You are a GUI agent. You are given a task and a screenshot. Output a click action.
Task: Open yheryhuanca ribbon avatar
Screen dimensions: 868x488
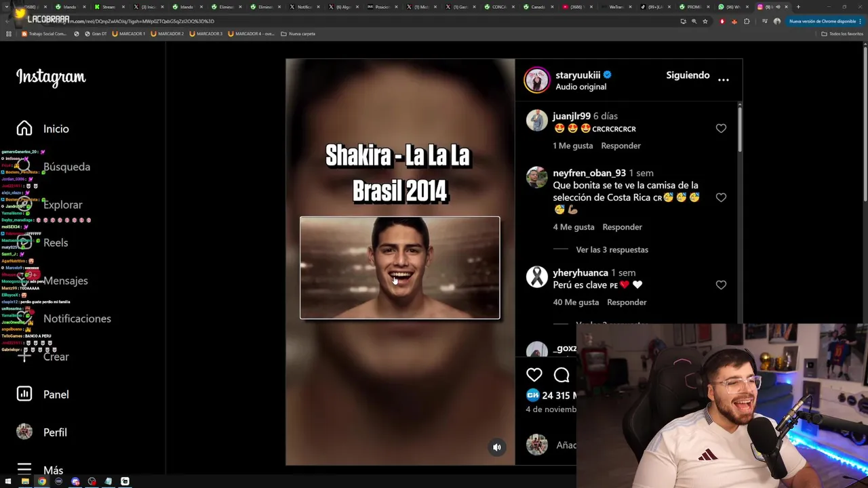coord(536,277)
